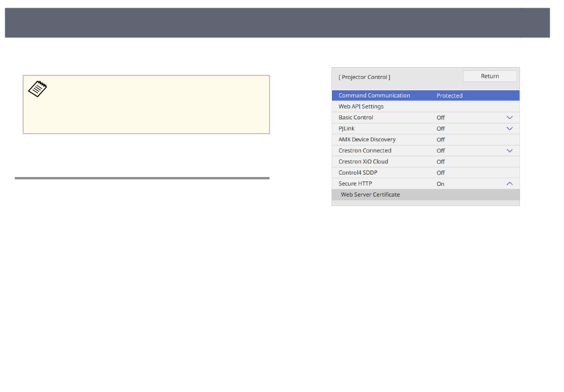Open Web API Settings

[x=426, y=106]
